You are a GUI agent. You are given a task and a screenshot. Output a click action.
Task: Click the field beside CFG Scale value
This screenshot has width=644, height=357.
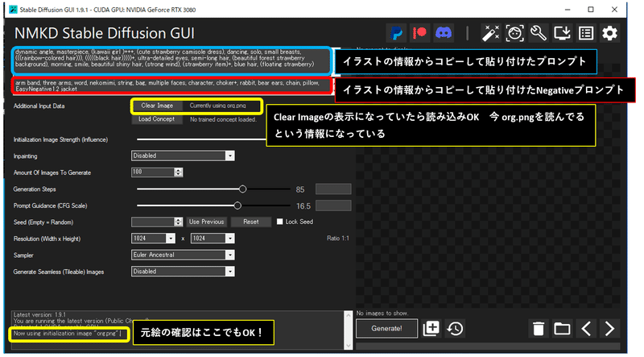tap(333, 205)
